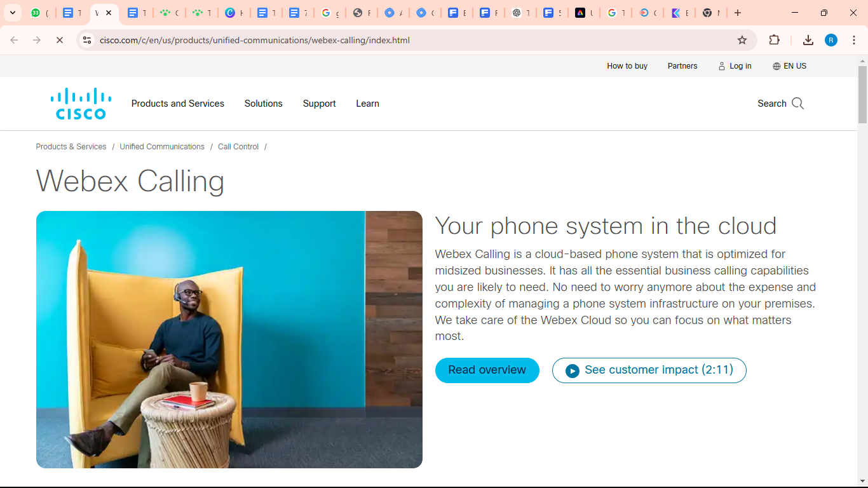Open the Support menu
Viewport: 868px width, 488px height.
click(x=319, y=104)
